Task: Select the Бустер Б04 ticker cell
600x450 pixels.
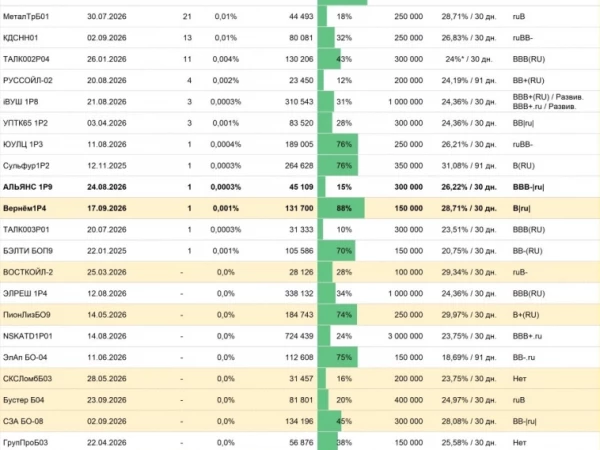Action: point(23,400)
